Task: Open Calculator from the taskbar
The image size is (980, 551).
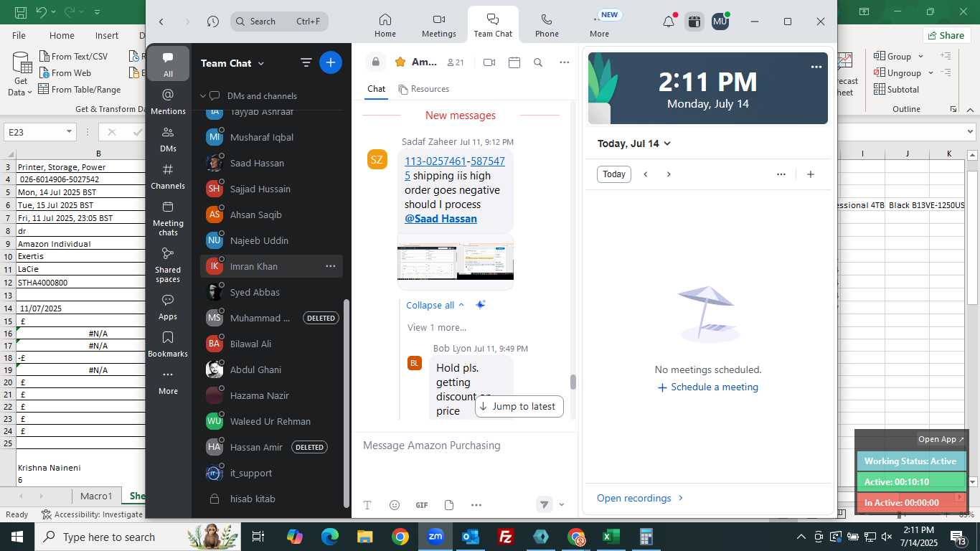Action: tap(646, 537)
